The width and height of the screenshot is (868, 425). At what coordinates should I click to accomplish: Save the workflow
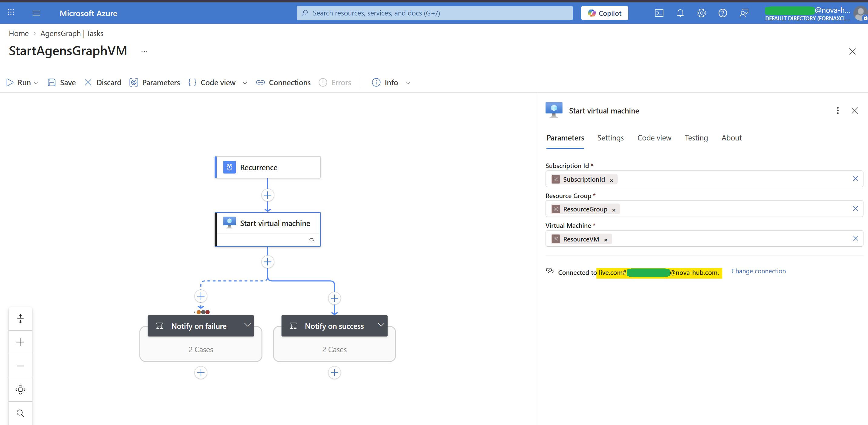pyautogui.click(x=62, y=82)
